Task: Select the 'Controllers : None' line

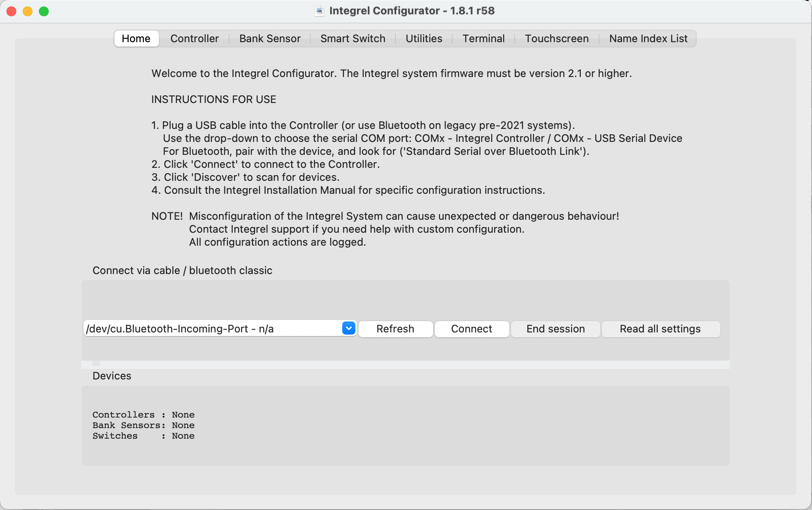Action: (x=144, y=415)
